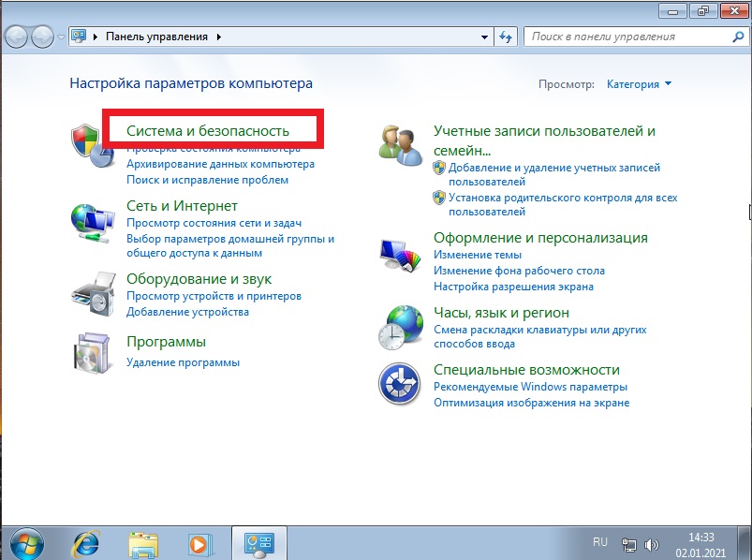Screen dimensions: 752x560
Task: Expand the arrow after Панель управления breadcrumb
Action: click(219, 37)
